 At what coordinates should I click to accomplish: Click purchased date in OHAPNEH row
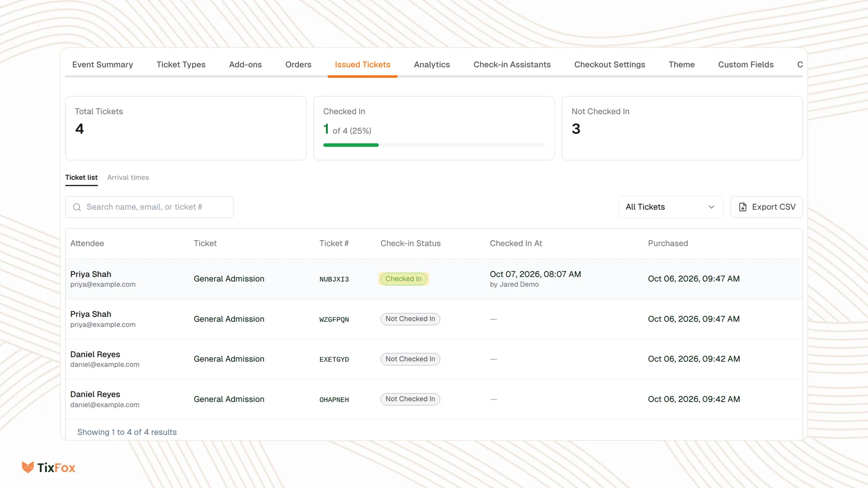(694, 399)
